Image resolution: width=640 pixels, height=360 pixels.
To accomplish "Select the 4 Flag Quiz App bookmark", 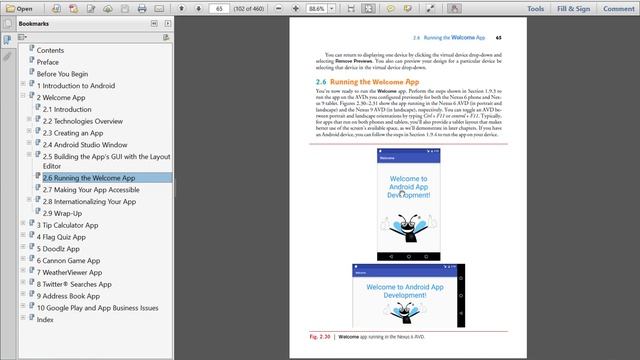I will pos(61,237).
